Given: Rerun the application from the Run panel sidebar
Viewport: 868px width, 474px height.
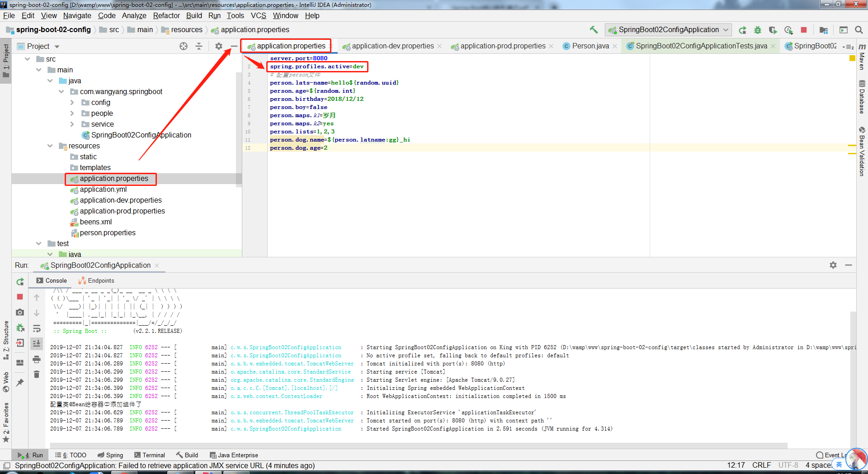Looking at the screenshot, I should click(20, 282).
